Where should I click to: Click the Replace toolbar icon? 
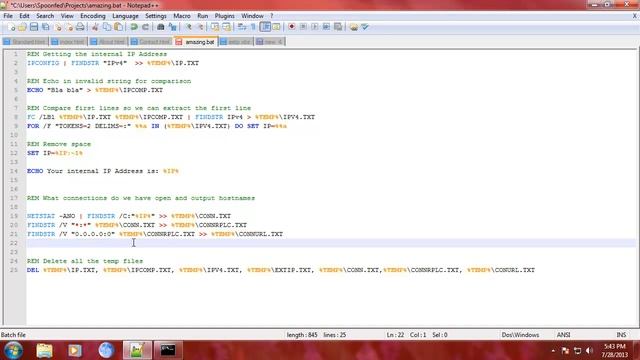(x=173, y=27)
